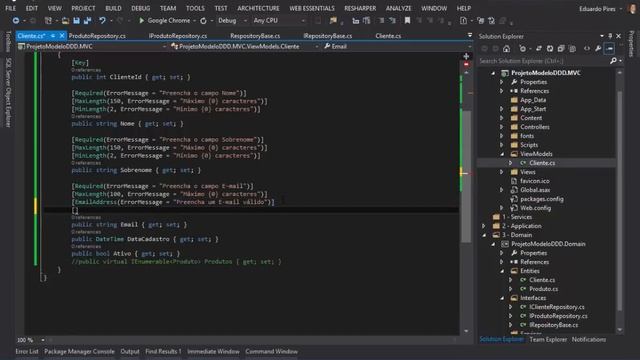This screenshot has width=640, height=360.
Task: Select Produto.cs under Entities
Action: click(x=543, y=289)
